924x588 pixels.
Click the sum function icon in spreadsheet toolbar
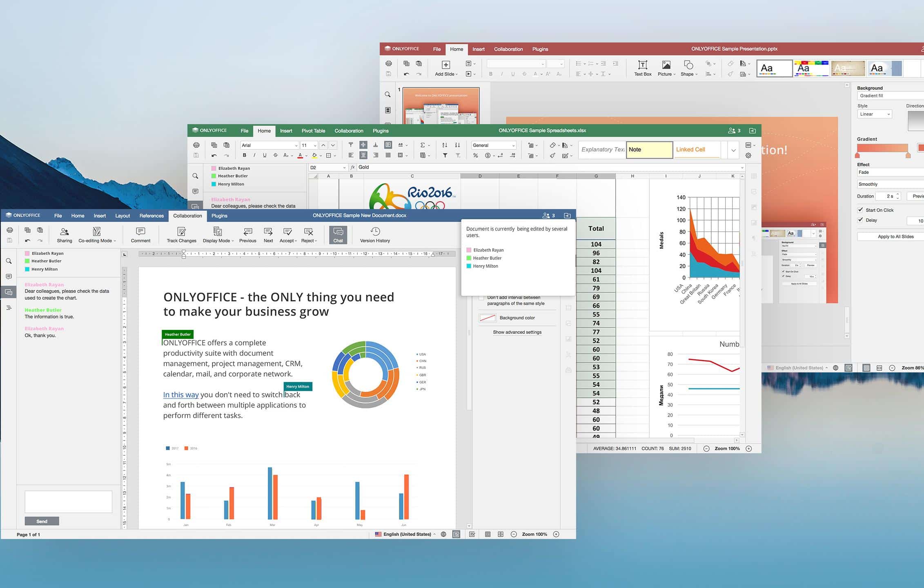coord(423,145)
